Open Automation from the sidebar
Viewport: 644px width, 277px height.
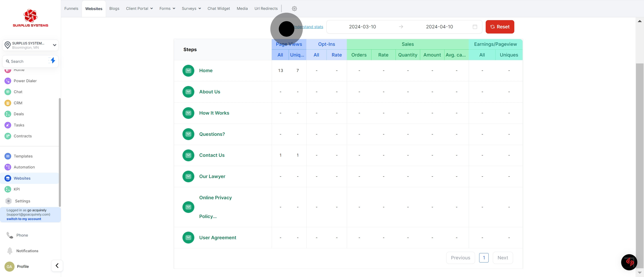tap(24, 167)
